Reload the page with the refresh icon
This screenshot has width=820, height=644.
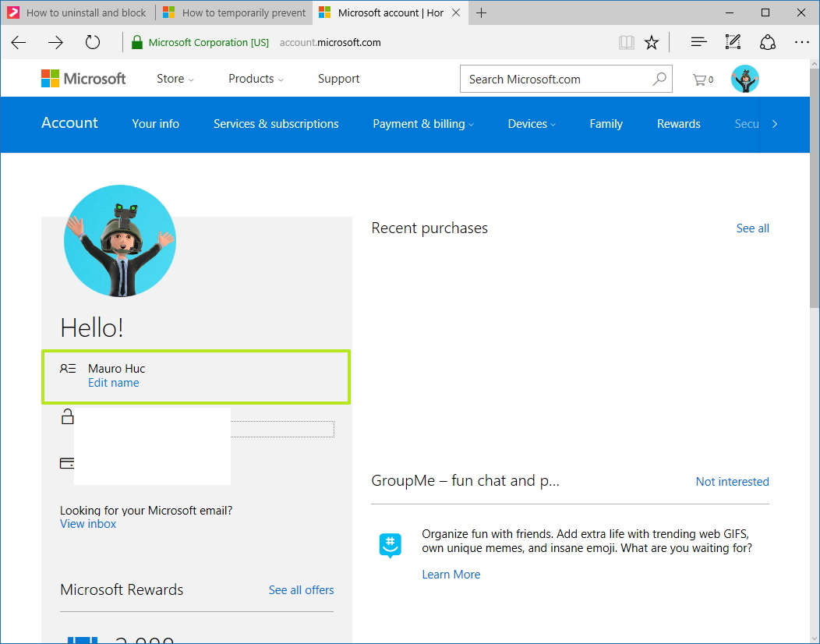[x=93, y=42]
